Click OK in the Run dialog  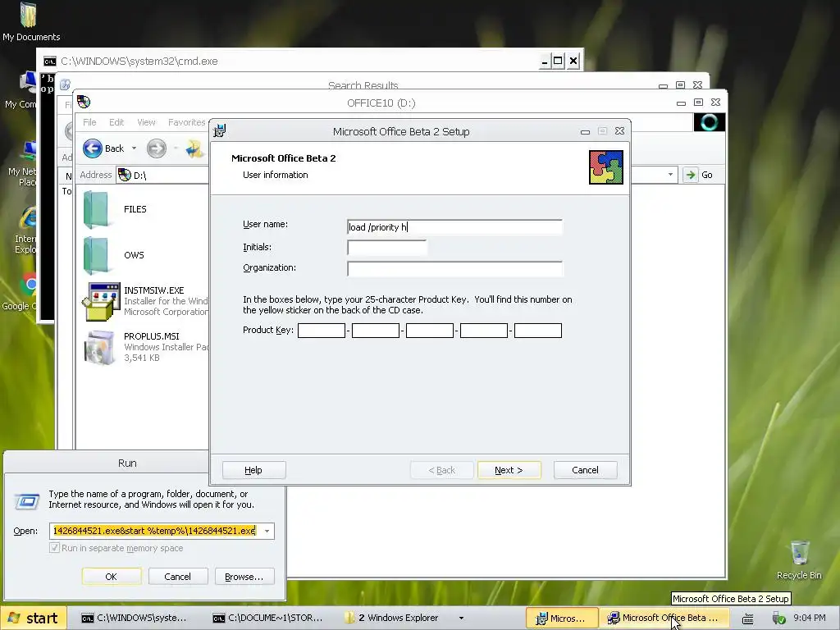point(112,577)
